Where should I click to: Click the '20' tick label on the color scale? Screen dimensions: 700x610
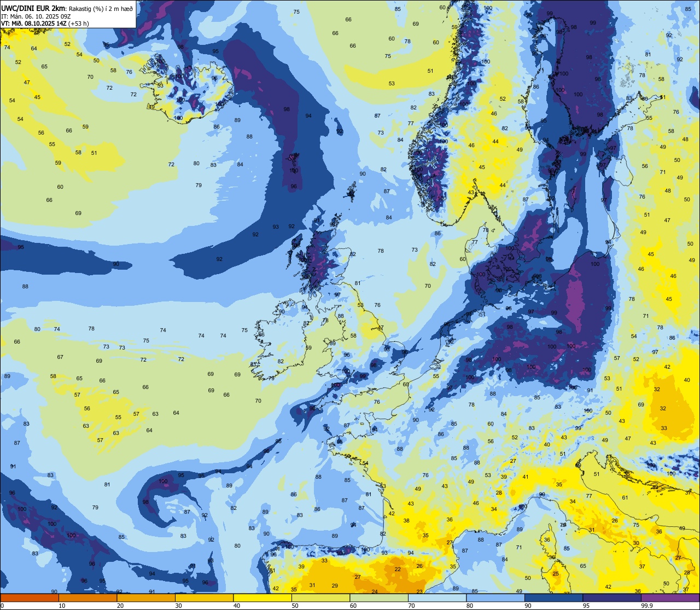[x=120, y=606]
